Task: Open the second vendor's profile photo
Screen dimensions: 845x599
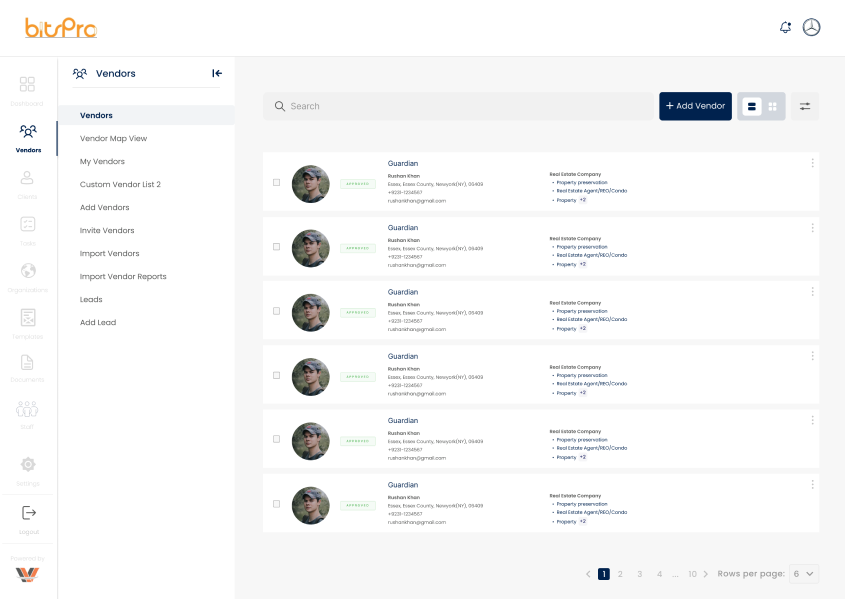Action: coord(310,248)
